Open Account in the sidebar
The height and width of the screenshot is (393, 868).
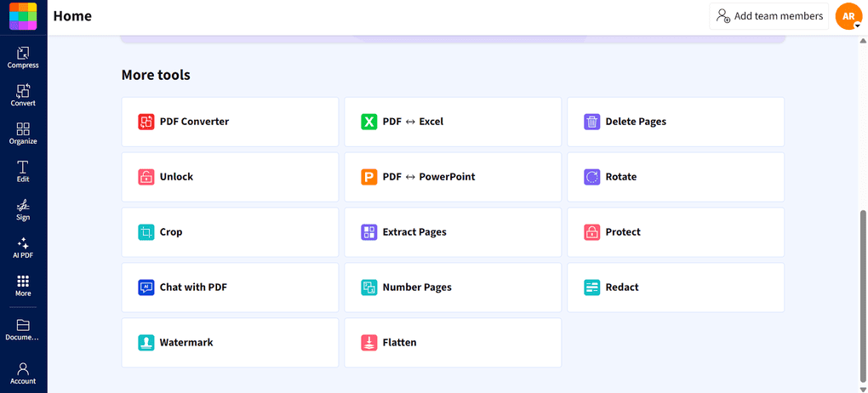click(23, 373)
